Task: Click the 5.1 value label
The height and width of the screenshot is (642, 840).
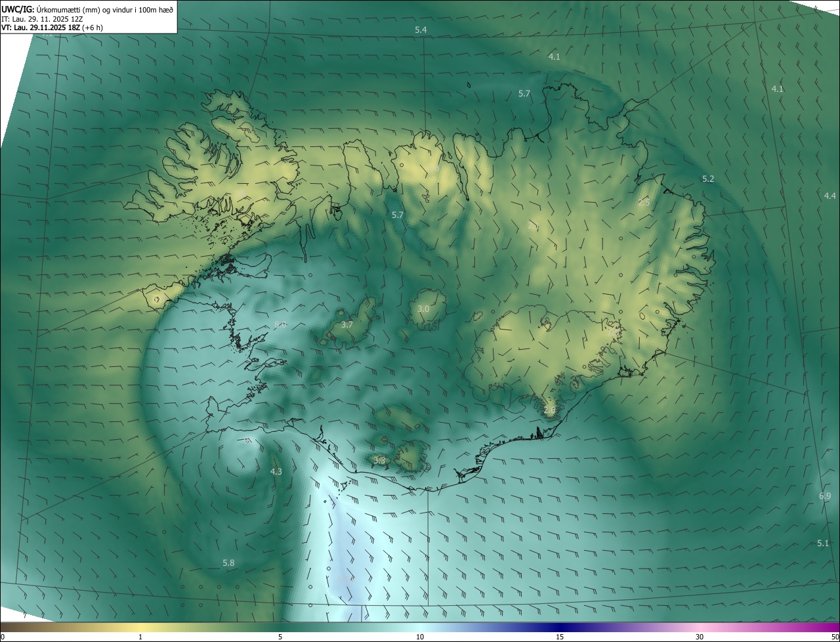Action: 823,543
